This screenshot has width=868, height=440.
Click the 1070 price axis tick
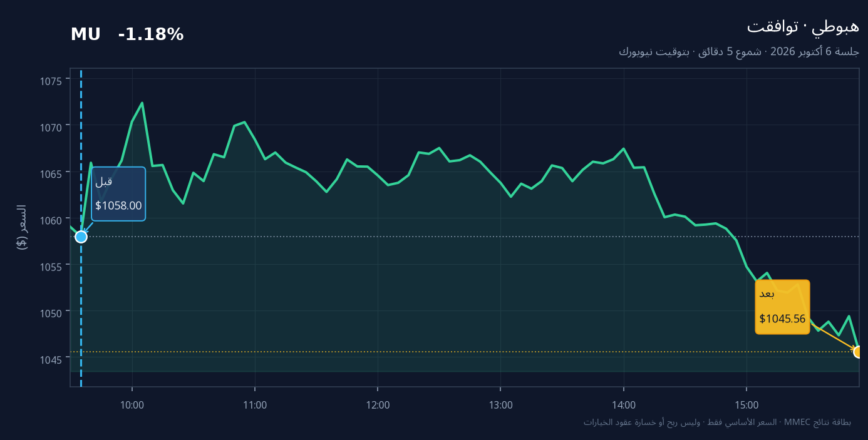pos(51,126)
